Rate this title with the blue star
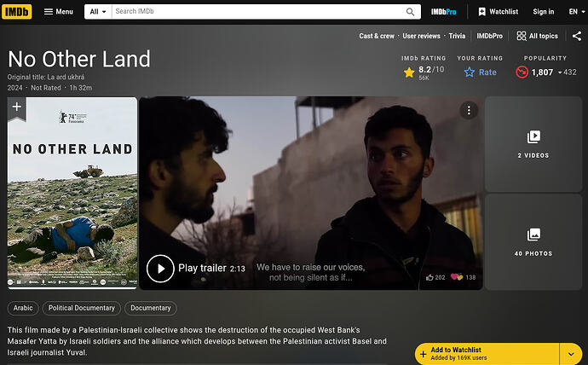 click(480, 72)
